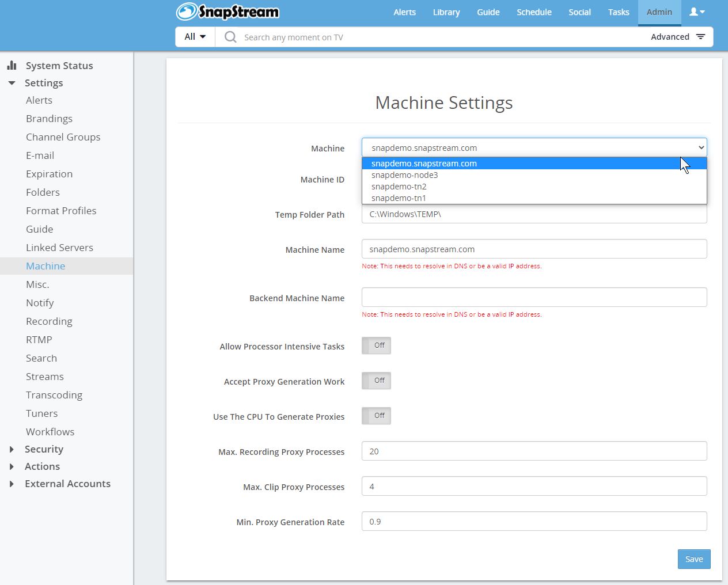Screen dimensions: 728x585
Task: Click the Machine dropdown combo box
Action: [x=534, y=147]
